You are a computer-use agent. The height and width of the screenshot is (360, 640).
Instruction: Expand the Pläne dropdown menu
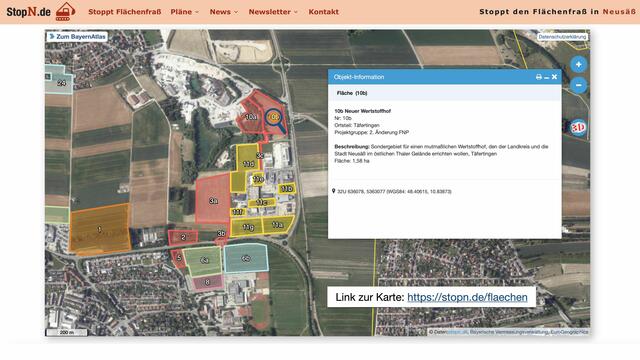coord(184,12)
